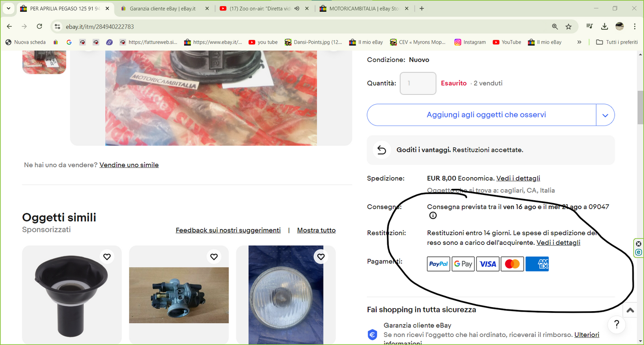Bookmark this page with the star icon

click(x=569, y=27)
